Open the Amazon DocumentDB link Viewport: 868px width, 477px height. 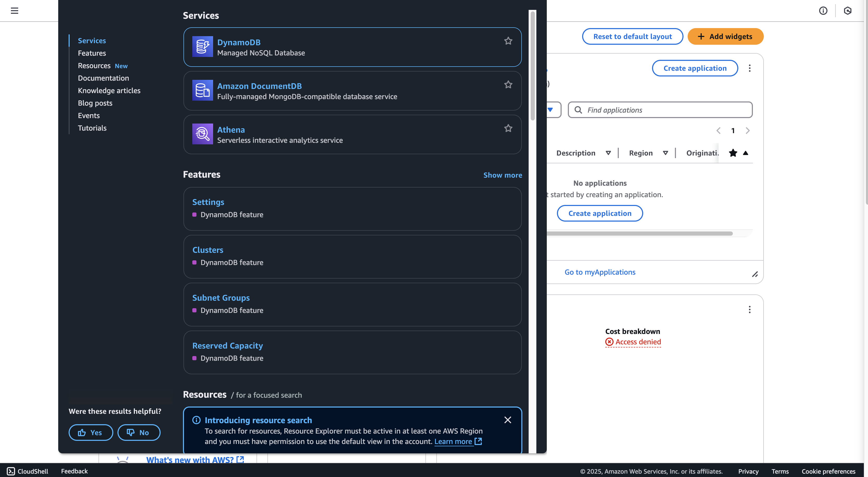point(259,86)
